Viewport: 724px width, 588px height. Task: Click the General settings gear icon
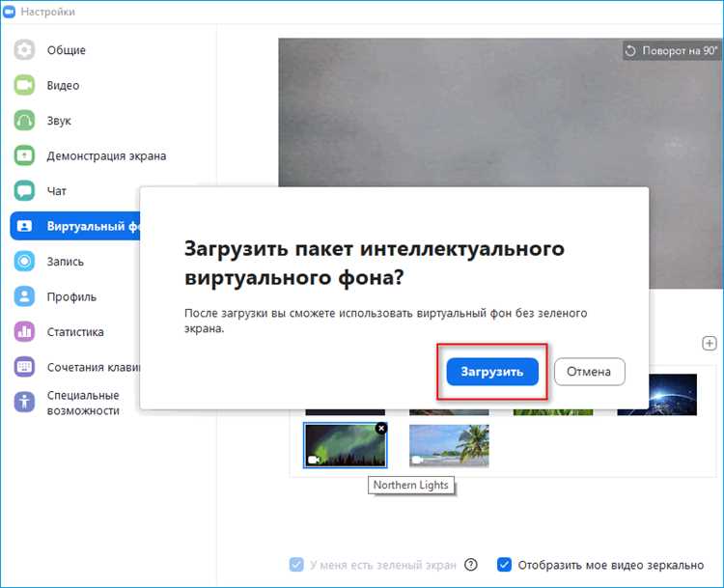pyautogui.click(x=24, y=50)
